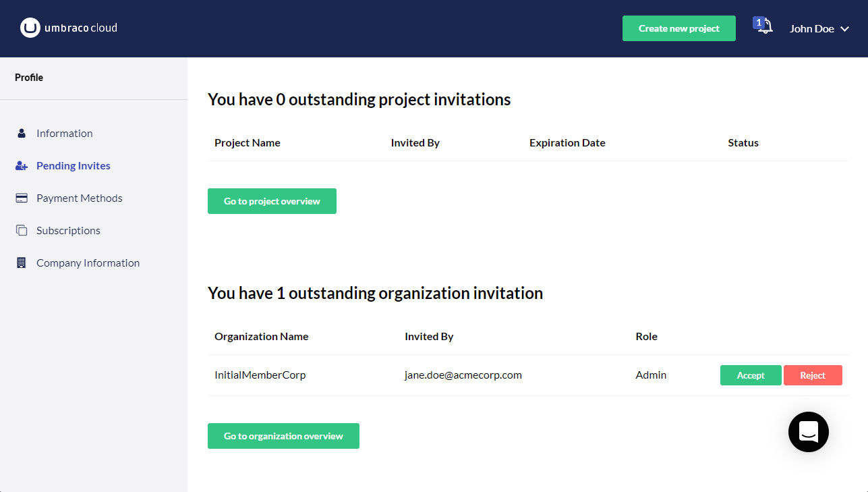This screenshot has height=492, width=868.
Task: Open the notifications bell icon
Action: 763,27
